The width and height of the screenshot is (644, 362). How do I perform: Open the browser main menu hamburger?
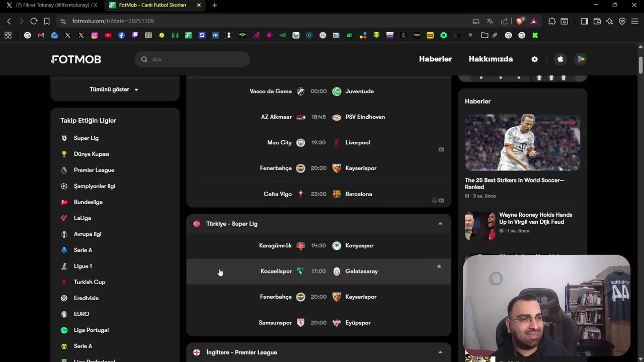(x=635, y=21)
